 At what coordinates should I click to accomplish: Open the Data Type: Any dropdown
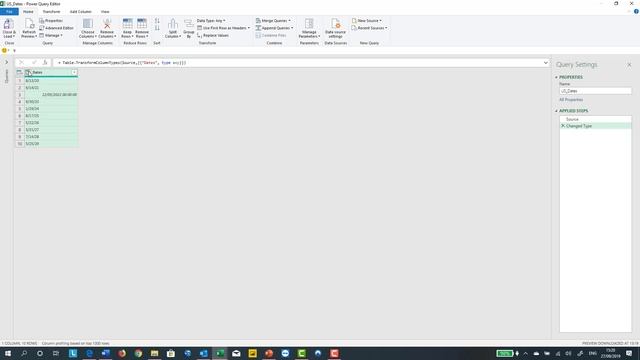[x=211, y=20]
